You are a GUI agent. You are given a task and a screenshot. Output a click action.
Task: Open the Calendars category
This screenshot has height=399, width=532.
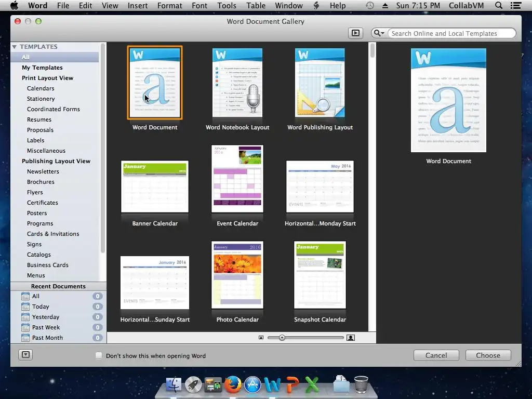(41, 88)
